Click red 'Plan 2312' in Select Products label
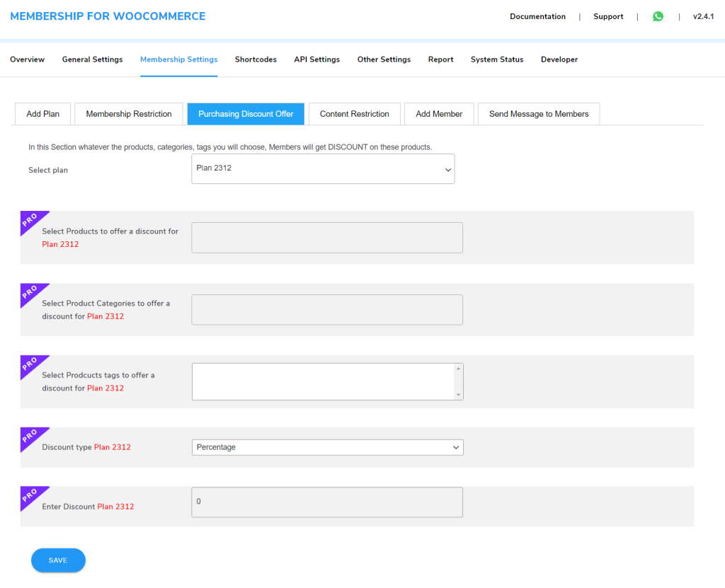Viewport: 725px width, 588px height. 60,244
